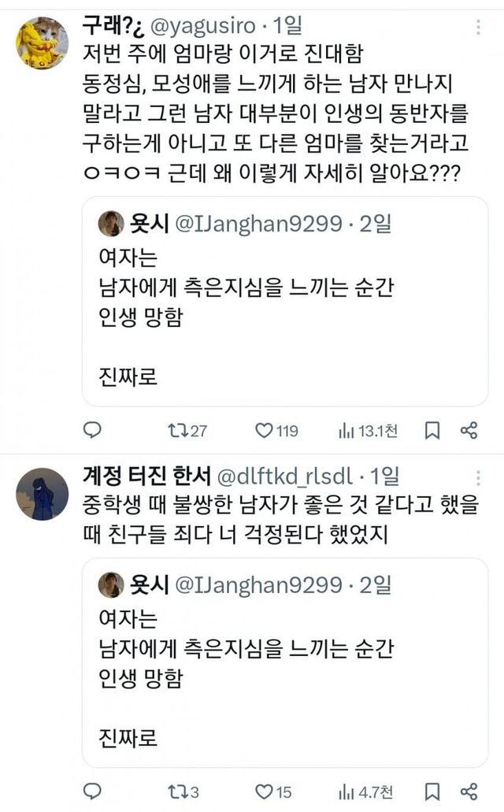This screenshot has width=504, height=812.
Task: Like the tweet with 15 likes
Action: 264,791
